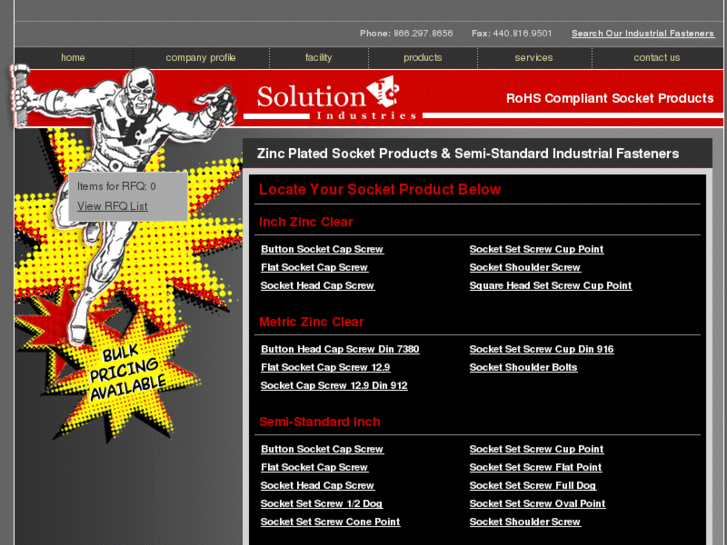Navigate to contact us
Viewport: 727px width, 545px height.
pos(657,58)
